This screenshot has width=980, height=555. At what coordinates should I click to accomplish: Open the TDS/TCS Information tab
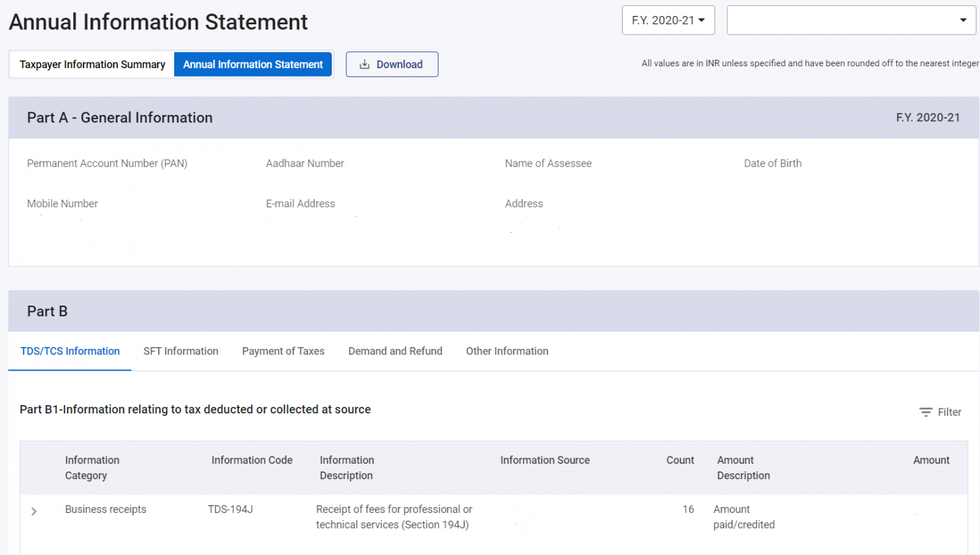[x=70, y=351]
